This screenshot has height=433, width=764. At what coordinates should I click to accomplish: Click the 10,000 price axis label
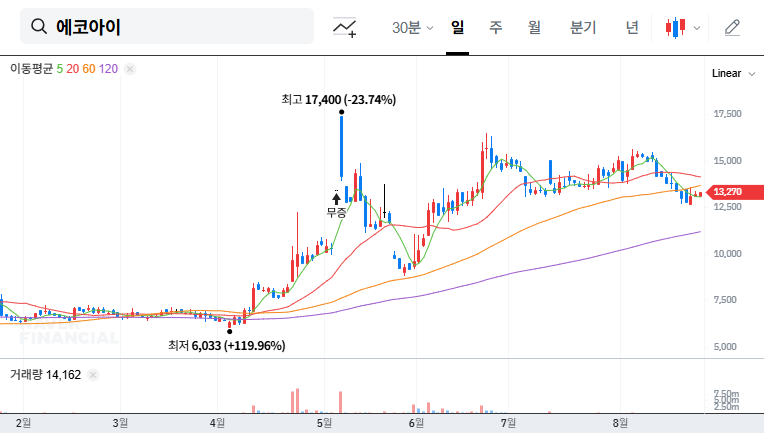point(727,253)
